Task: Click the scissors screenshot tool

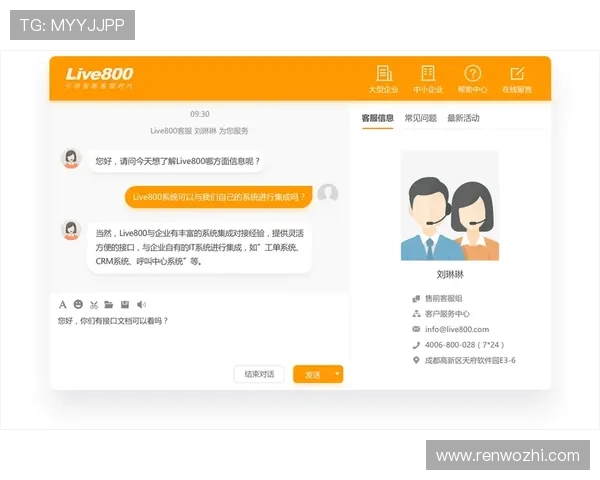Action: (x=94, y=304)
